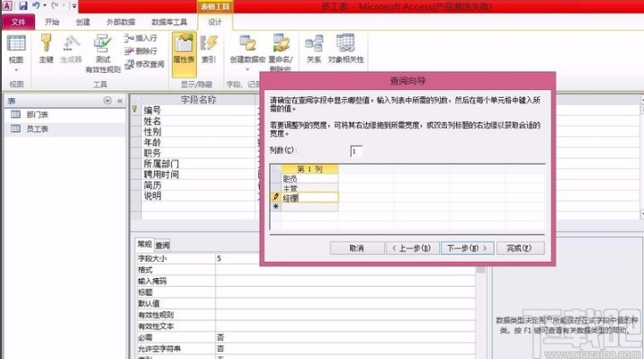
Task: Open the 关系 relationships tool
Action: pyautogui.click(x=314, y=49)
